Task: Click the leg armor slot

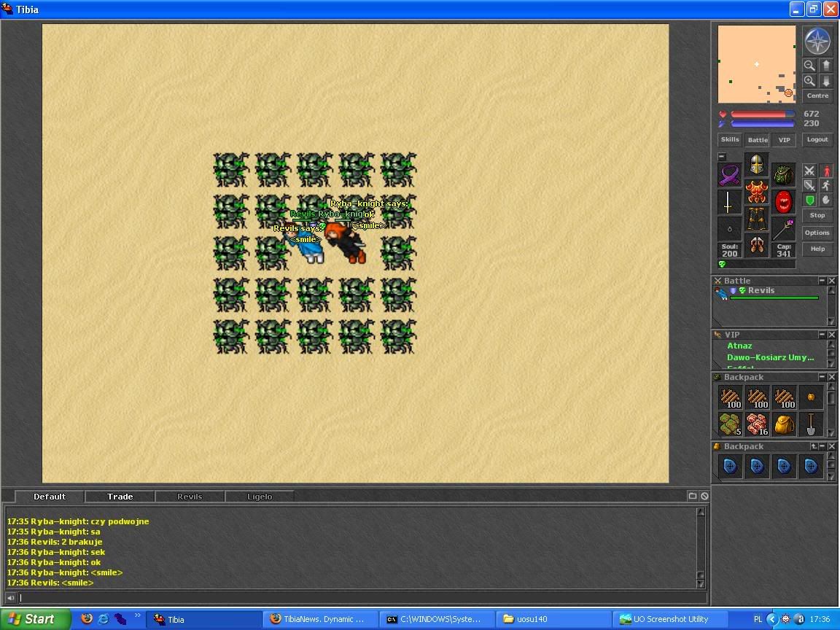Action: (x=756, y=219)
